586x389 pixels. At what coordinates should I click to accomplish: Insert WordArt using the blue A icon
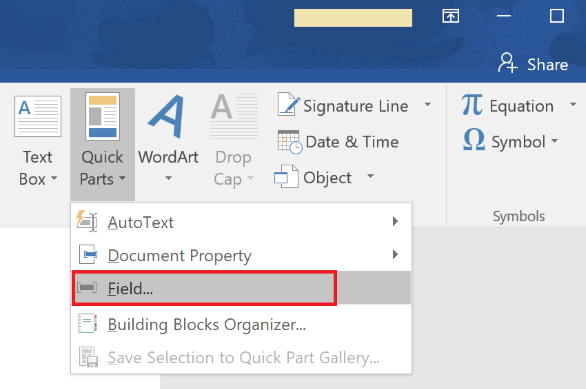coord(167,116)
